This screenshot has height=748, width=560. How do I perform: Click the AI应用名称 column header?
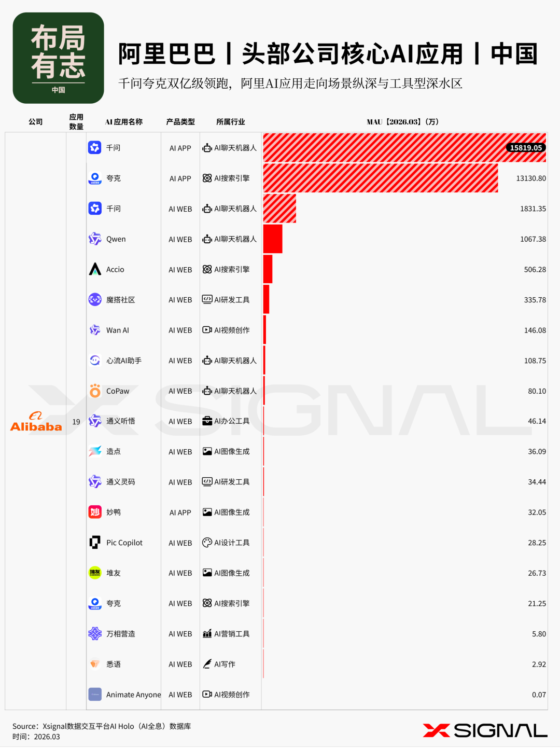tap(124, 122)
